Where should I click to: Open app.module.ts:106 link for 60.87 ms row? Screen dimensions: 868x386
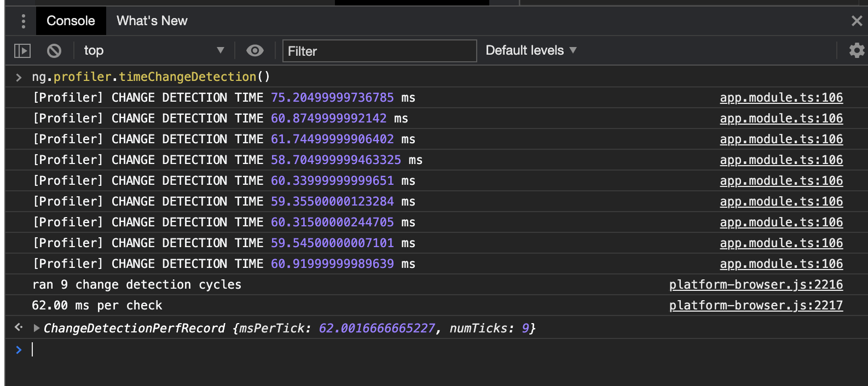(781, 118)
